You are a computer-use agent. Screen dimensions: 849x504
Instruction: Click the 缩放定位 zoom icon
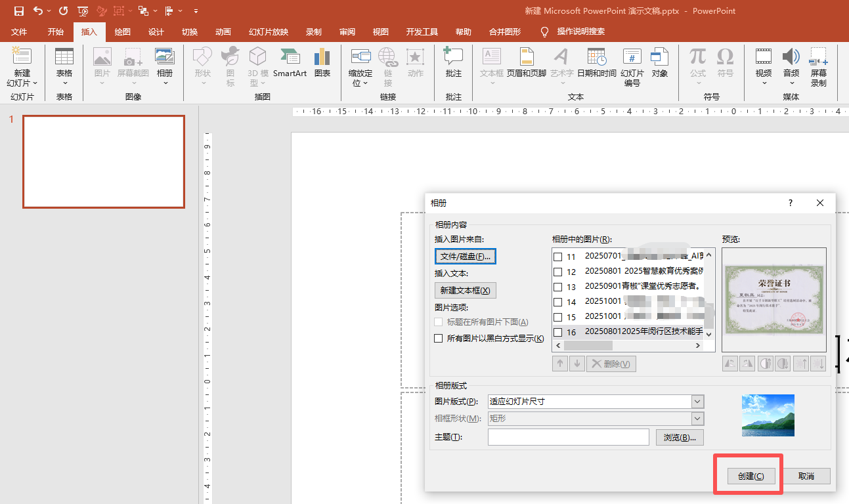[360, 56]
